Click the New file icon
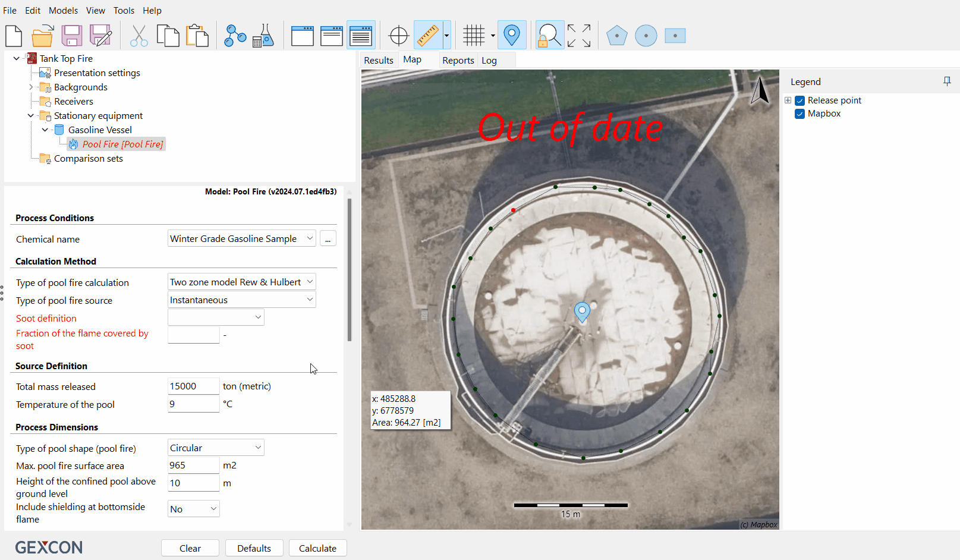This screenshot has height=560, width=960. 14,36
